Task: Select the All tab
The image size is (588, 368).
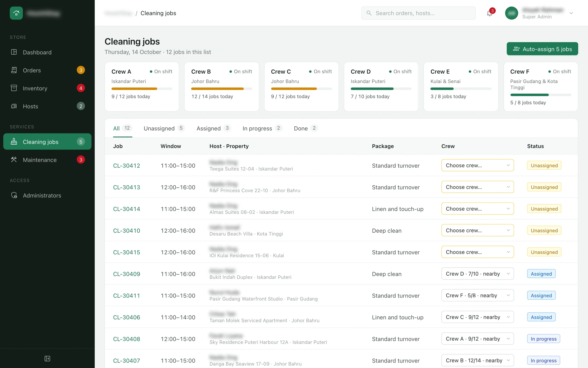Action: 122,128
